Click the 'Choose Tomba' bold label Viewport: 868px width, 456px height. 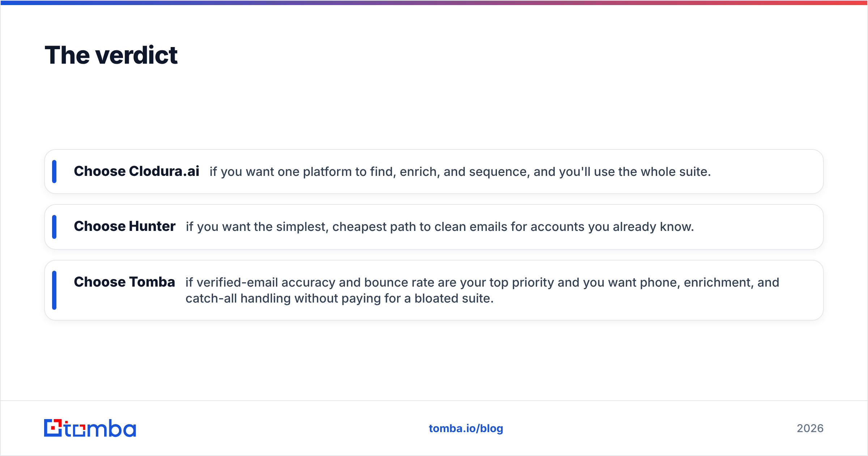[124, 282]
